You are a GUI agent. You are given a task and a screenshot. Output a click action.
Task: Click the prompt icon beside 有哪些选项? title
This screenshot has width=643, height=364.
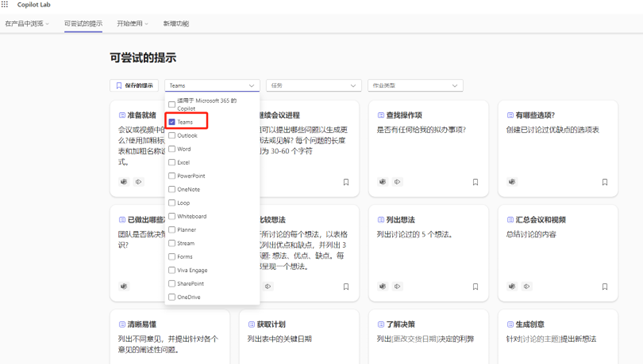click(x=510, y=115)
